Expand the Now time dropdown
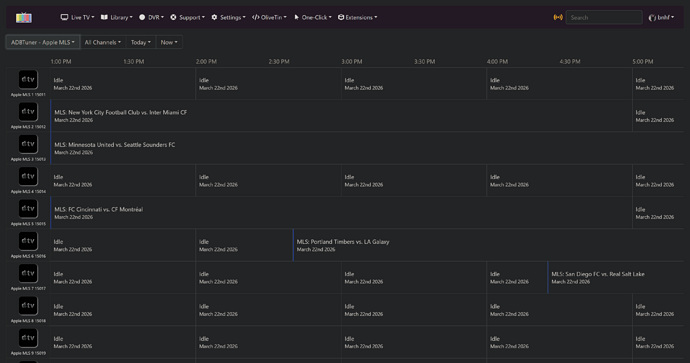The width and height of the screenshot is (690, 363). 169,42
